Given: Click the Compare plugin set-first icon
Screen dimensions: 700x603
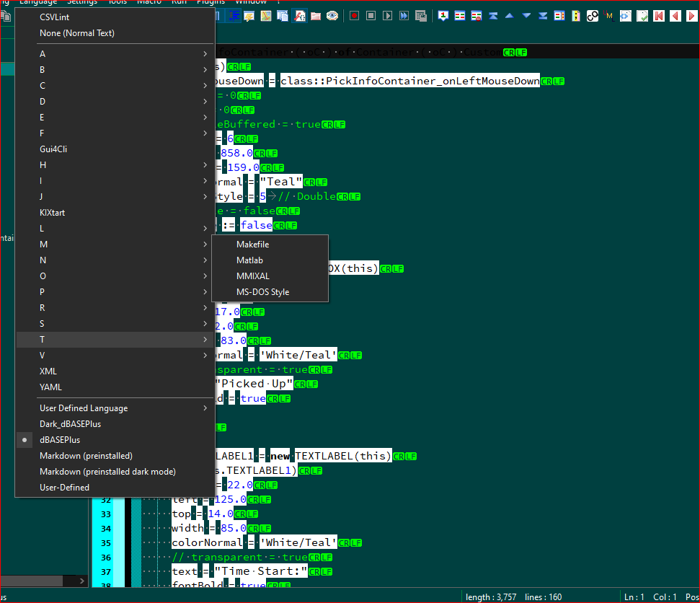Looking at the screenshot, I should click(443, 16).
